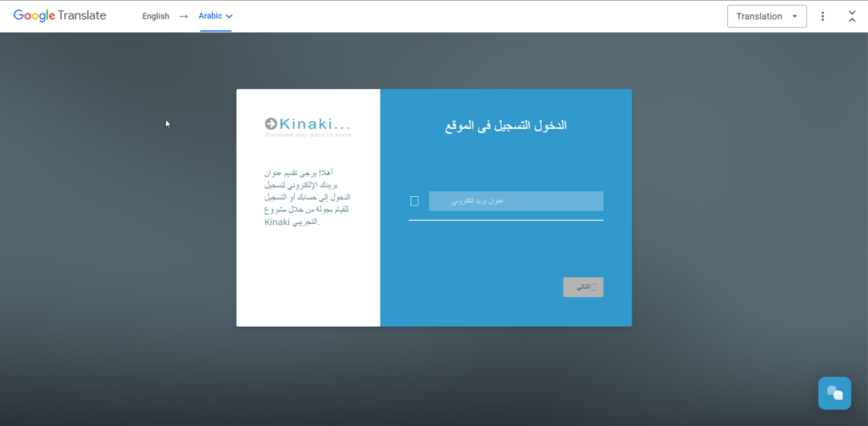The height and width of the screenshot is (426, 868).
Task: Click the Google Translate logo
Action: tap(60, 16)
